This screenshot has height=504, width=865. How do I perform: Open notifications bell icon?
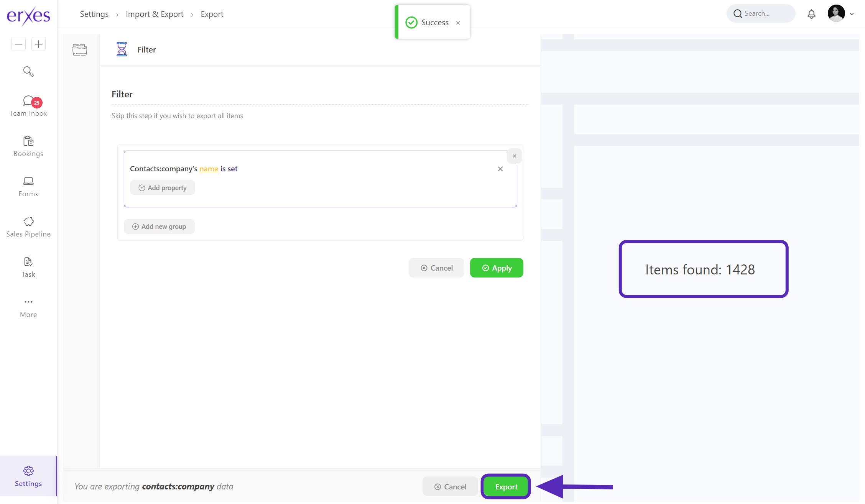(811, 14)
